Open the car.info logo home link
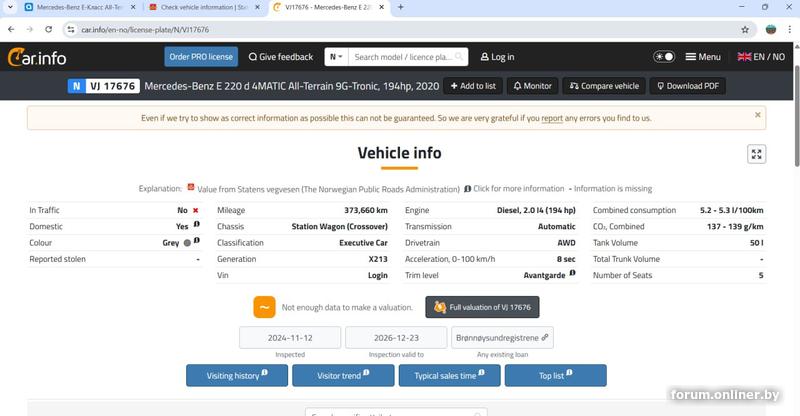This screenshot has width=800, height=416. [x=37, y=57]
